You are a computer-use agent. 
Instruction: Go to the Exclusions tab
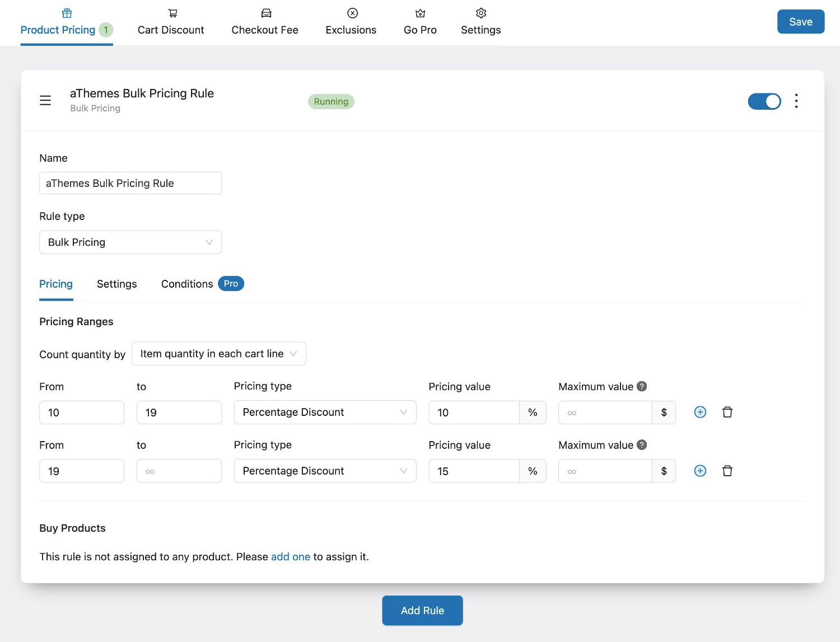pos(351,22)
